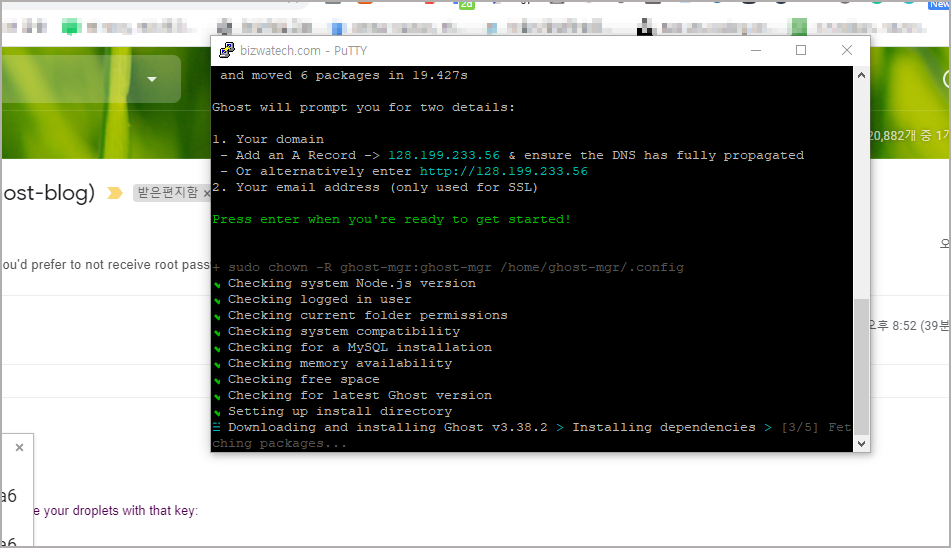Screen dimensions: 951x548
Task: Maximize the PuTTY window
Action: [x=801, y=50]
